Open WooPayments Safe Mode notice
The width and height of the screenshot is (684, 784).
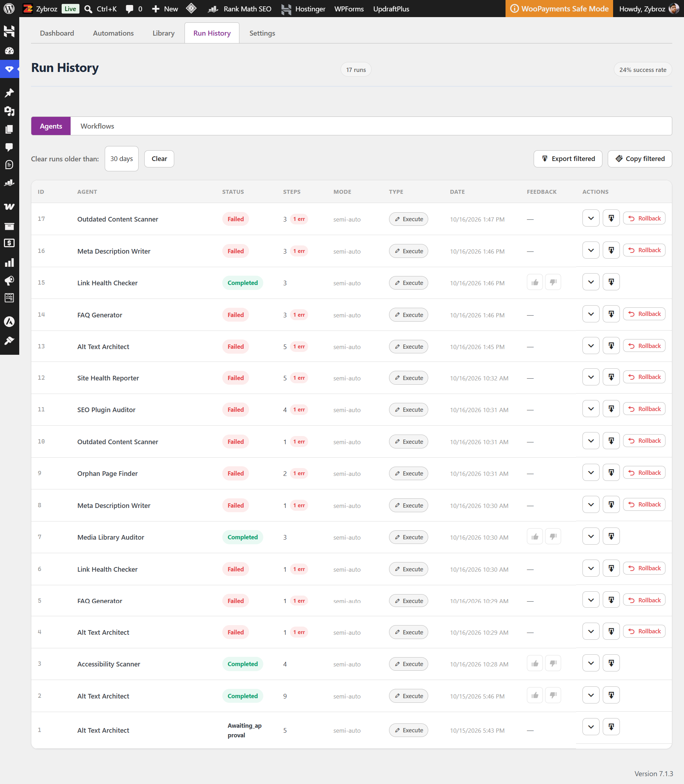[559, 9]
